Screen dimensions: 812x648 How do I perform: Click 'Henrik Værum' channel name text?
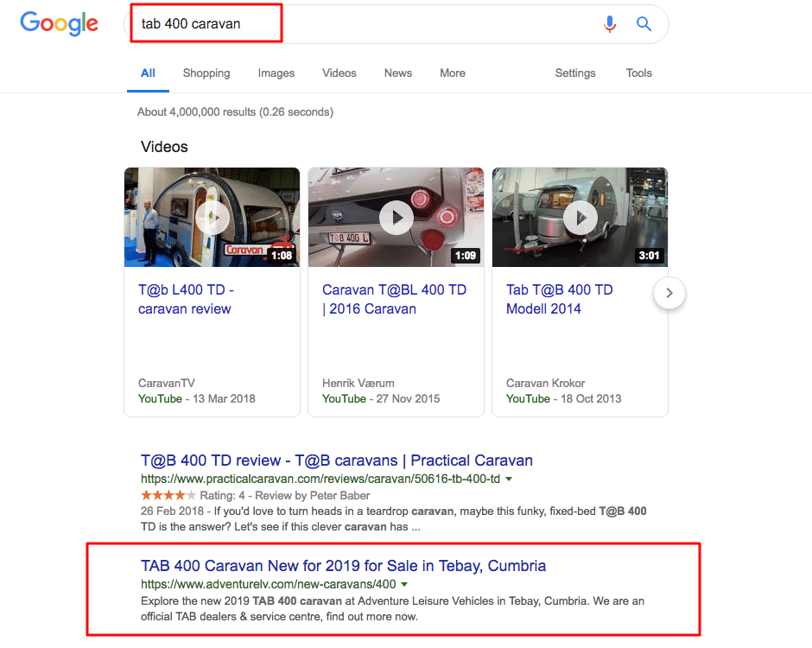click(358, 384)
